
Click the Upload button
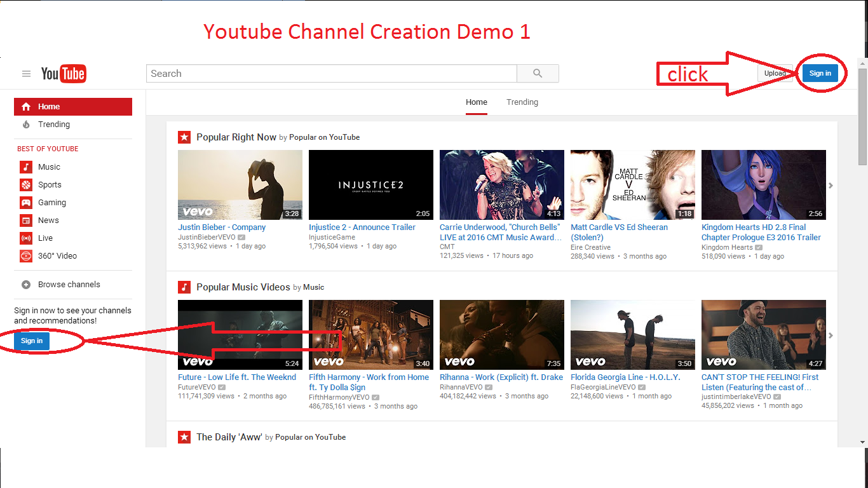(x=775, y=73)
